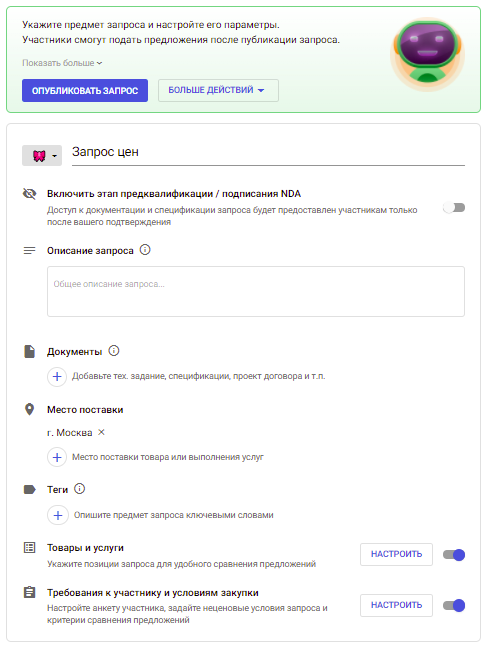487x649 pixels.
Task: Click НАСТРОИТЬ for Требования к участнику
Action: click(396, 605)
